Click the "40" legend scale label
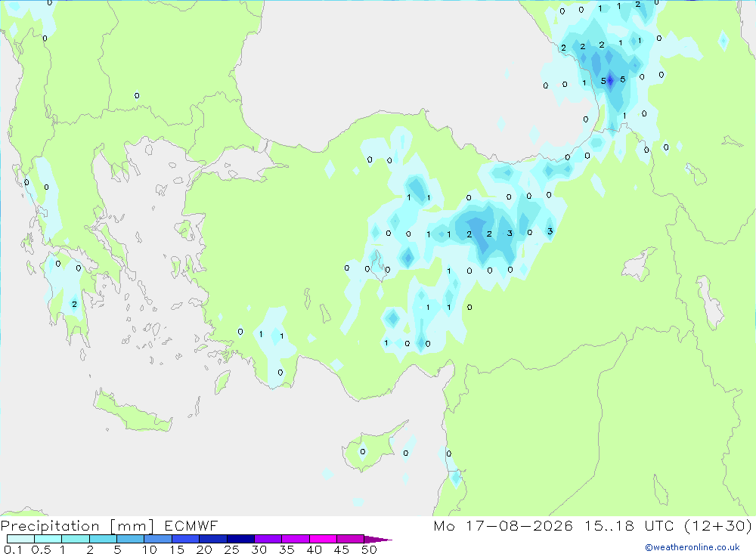This screenshot has width=756, height=554. tap(314, 549)
